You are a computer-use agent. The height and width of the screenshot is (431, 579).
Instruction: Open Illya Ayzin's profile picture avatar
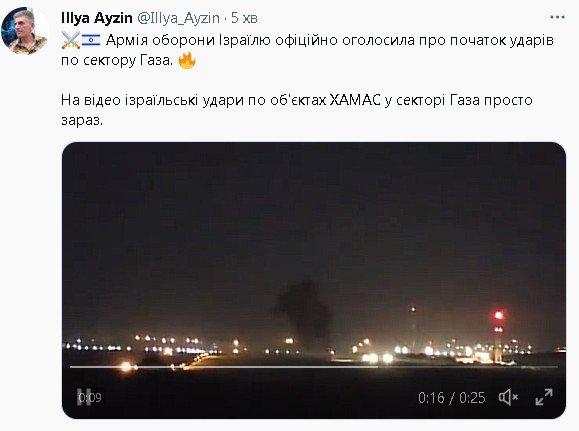pos(24,31)
